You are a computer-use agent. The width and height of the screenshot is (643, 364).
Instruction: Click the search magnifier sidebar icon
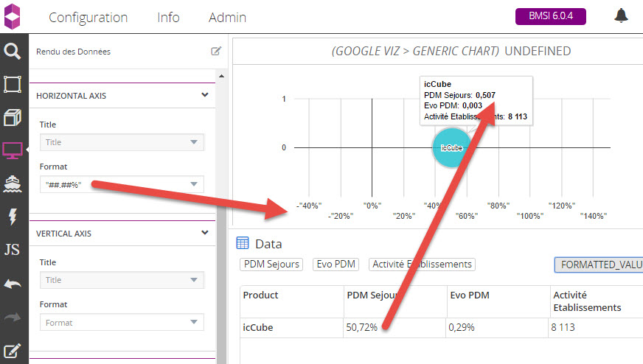click(x=13, y=51)
